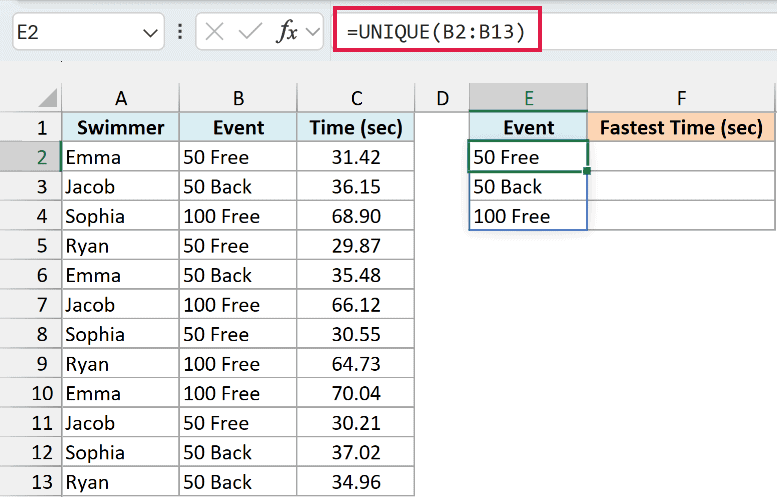This screenshot has width=777, height=497.
Task: Select row 9 header
Action: click(x=31, y=364)
